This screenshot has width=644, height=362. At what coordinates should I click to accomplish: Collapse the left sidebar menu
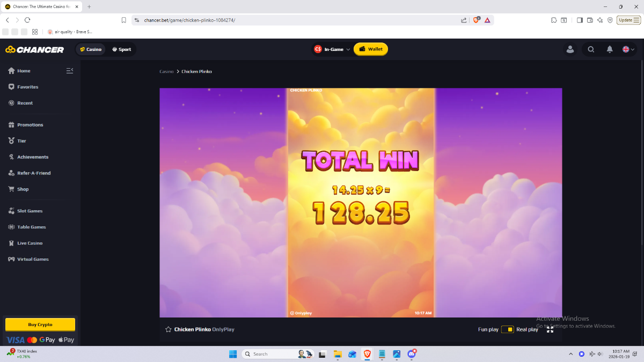click(x=69, y=71)
